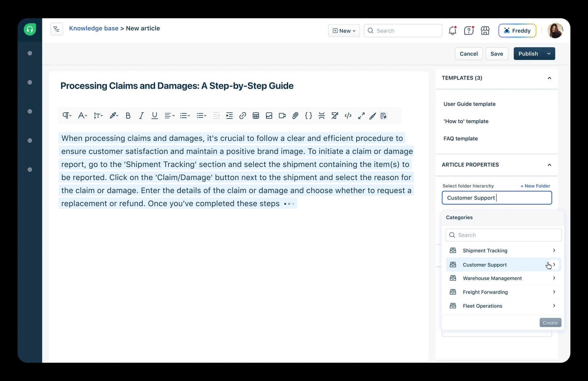Click the folder hierarchy input field
The width and height of the screenshot is (588, 381).
click(497, 198)
